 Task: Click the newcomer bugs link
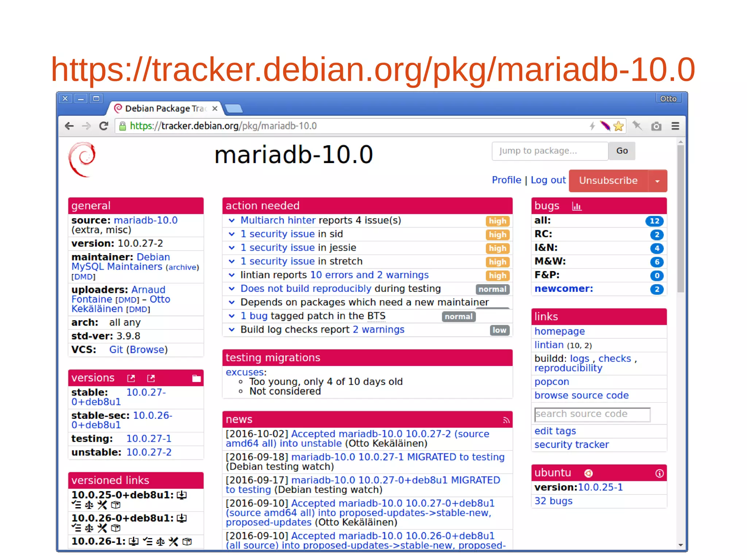coord(564,289)
